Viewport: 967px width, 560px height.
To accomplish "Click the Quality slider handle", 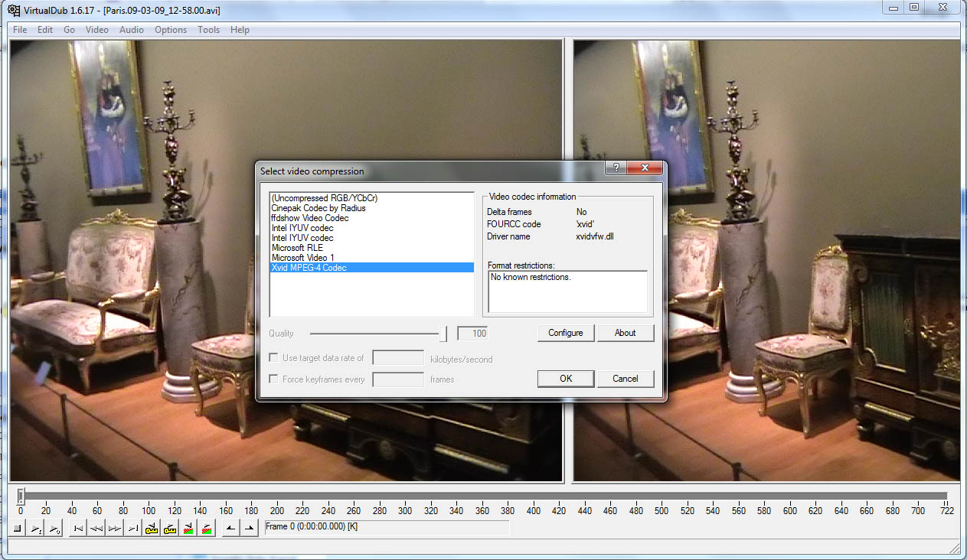I will click(x=443, y=334).
